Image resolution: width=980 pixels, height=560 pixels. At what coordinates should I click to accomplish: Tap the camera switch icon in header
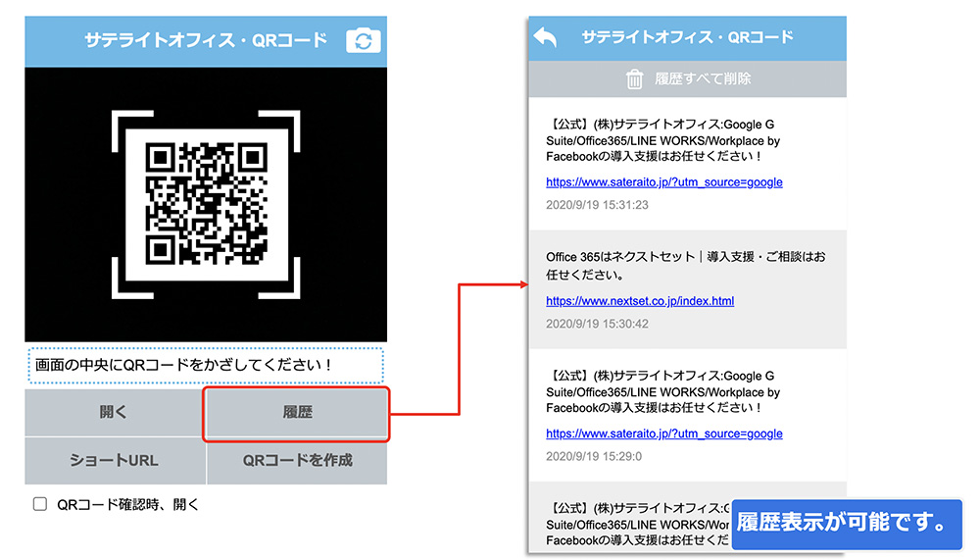pyautogui.click(x=364, y=40)
